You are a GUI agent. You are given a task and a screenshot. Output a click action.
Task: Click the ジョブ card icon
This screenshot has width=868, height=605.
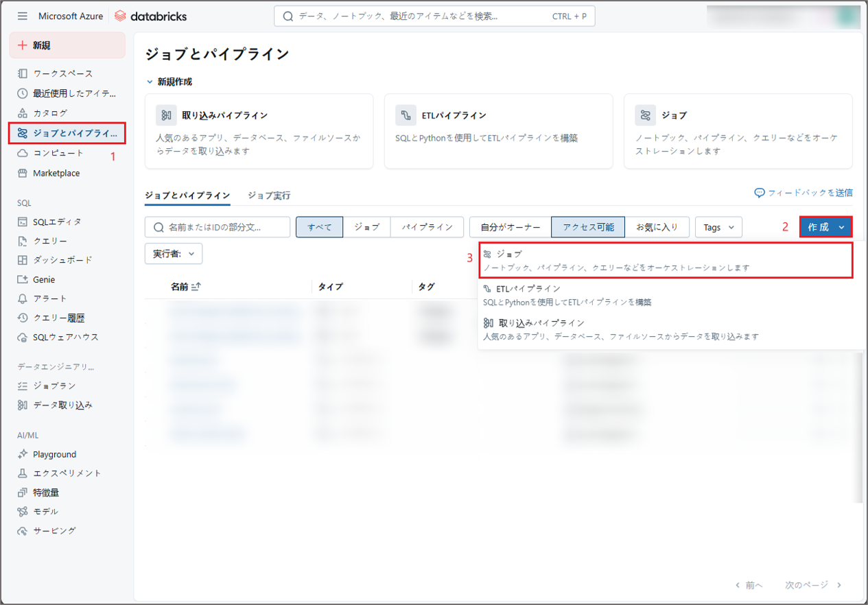coord(645,115)
